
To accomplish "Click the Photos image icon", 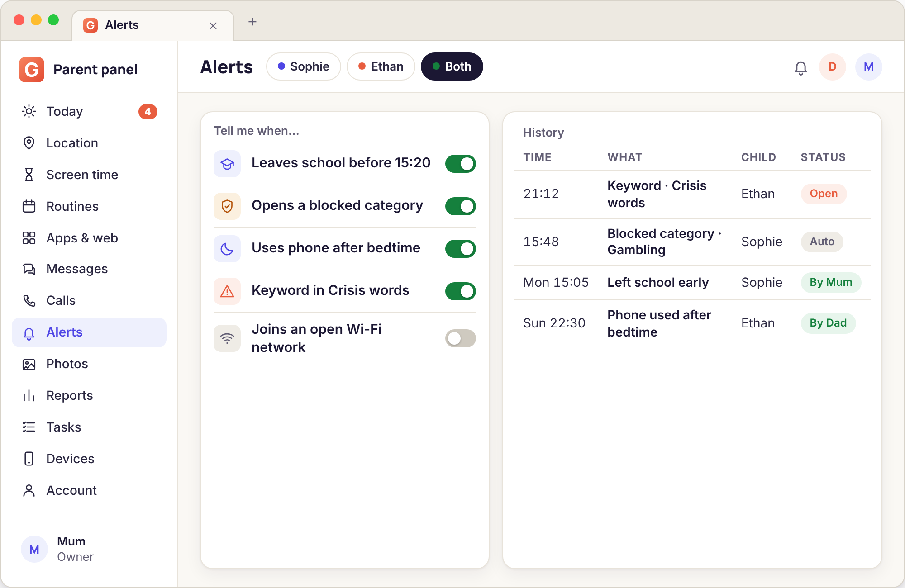I will click(x=29, y=364).
